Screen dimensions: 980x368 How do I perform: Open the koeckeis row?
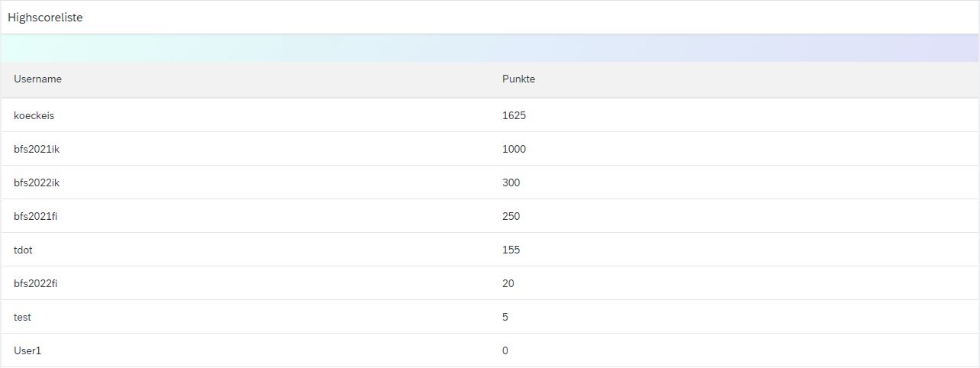coord(490,115)
